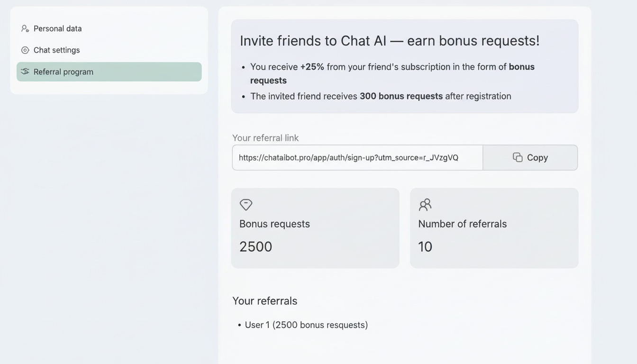Click the people icon above Number of referrals
Screen dimensions: 637x364
coord(425,205)
